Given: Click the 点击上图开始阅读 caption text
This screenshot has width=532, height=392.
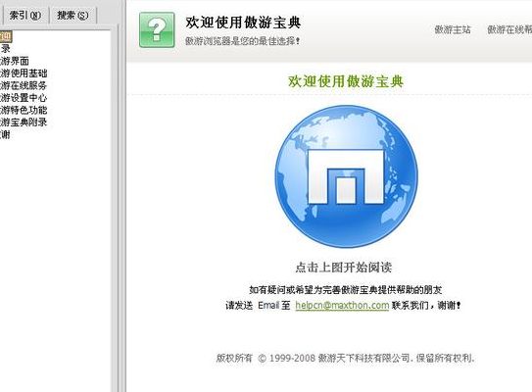Looking at the screenshot, I should (343, 268).
